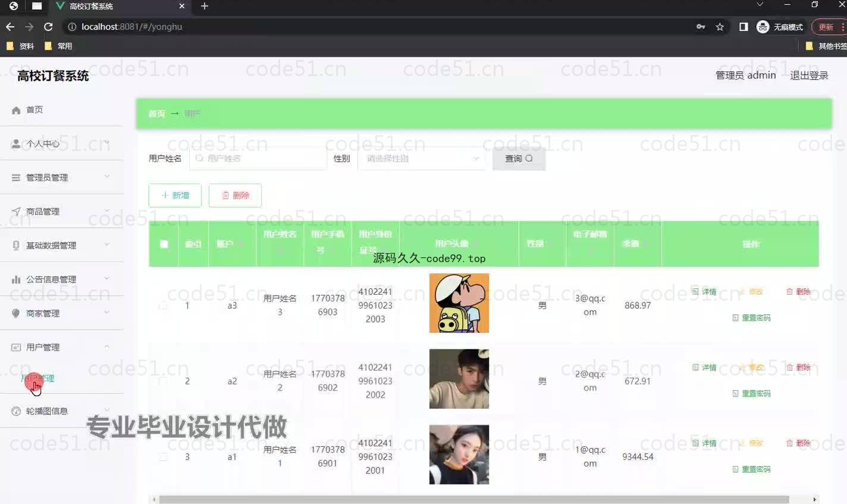847x504 pixels.
Task: Expand 商家管理 menu chevron
Action: pos(107,312)
